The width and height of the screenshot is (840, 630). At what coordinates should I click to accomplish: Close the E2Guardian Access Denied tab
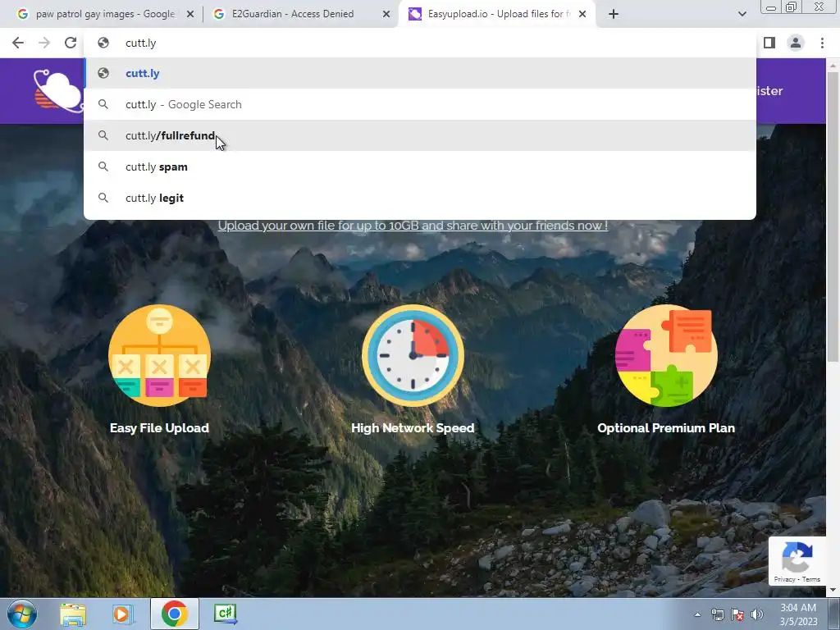click(x=386, y=15)
